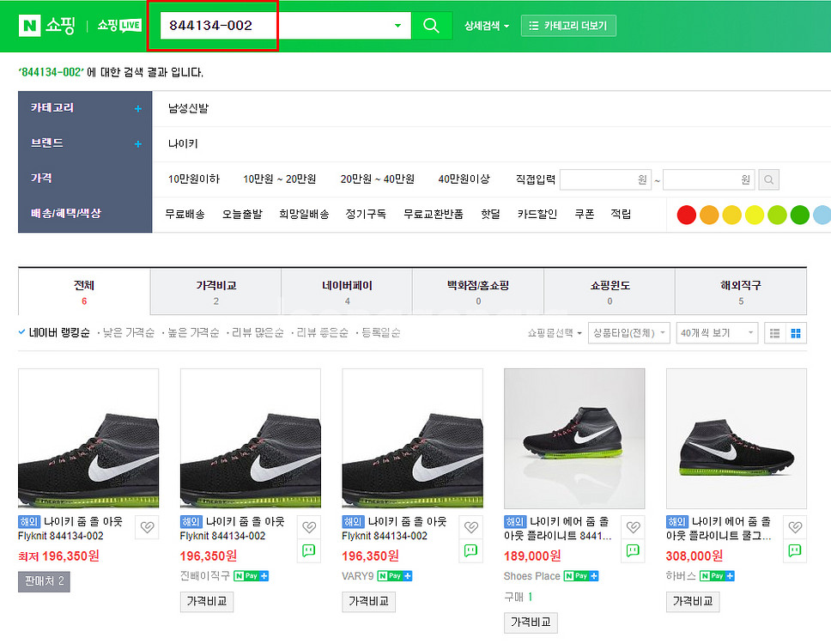
Task: Click the minimum price input field
Action: point(605,180)
